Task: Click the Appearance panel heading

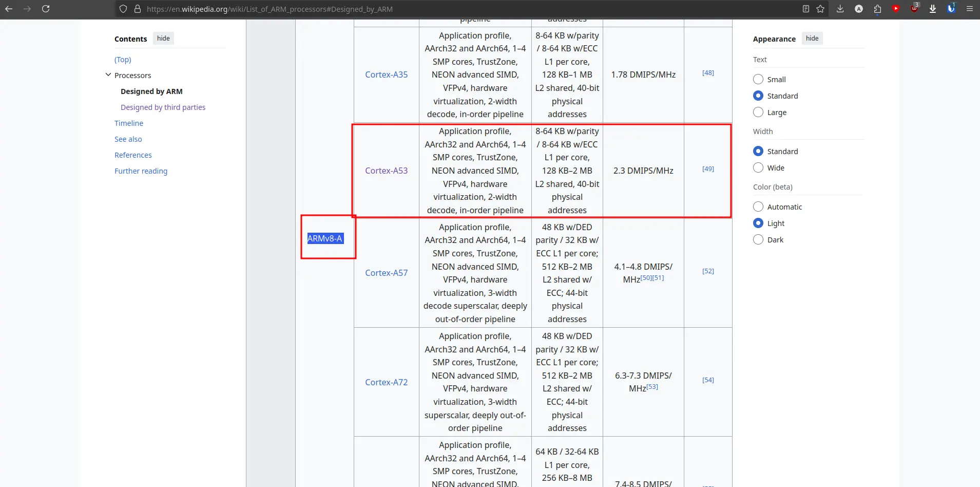Action: click(x=774, y=39)
